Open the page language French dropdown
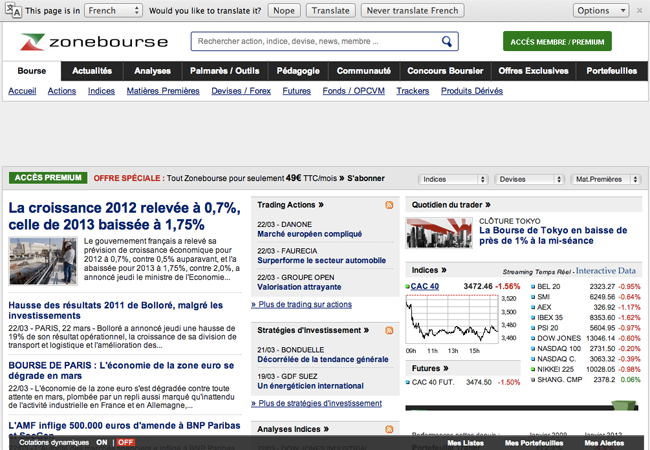 [112, 11]
